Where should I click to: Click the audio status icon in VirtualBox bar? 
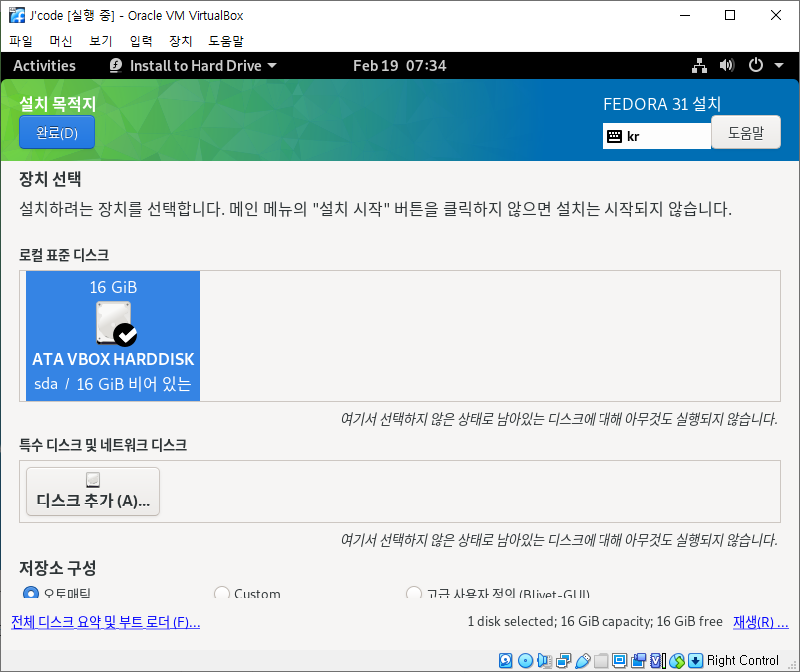pos(544,660)
